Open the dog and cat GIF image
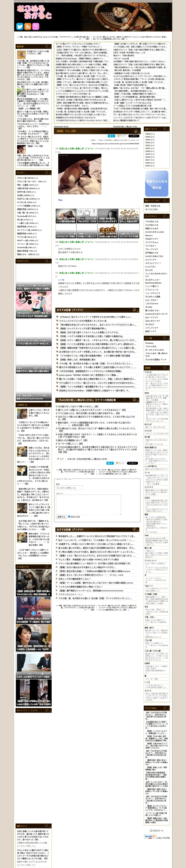186x868 pixels. 80,174
